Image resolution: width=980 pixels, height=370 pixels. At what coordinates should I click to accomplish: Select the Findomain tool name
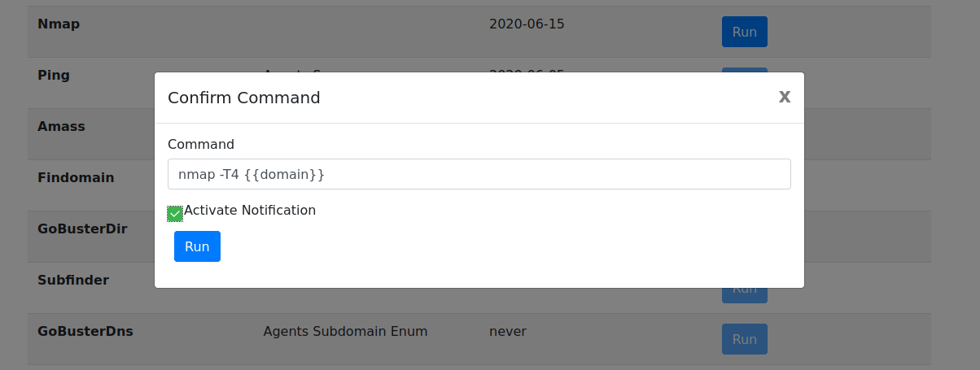[76, 177]
